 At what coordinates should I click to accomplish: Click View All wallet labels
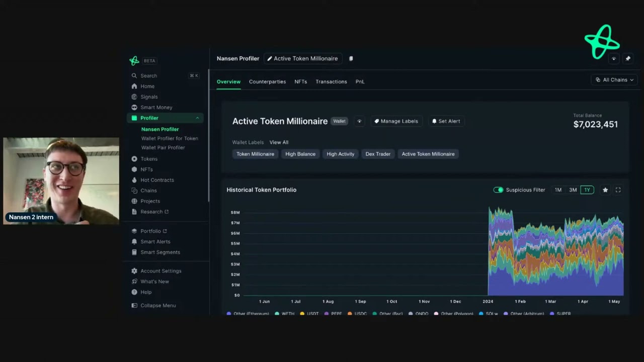click(x=279, y=142)
